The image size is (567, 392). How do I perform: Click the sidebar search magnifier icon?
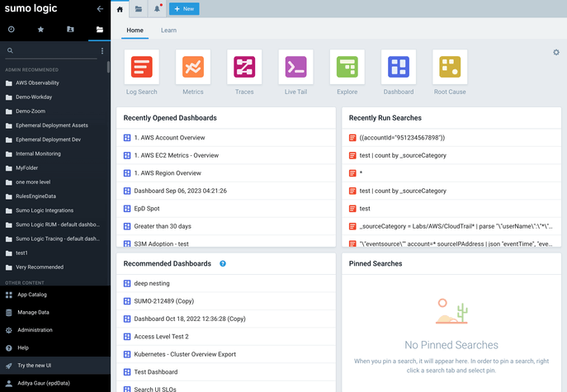pyautogui.click(x=10, y=50)
